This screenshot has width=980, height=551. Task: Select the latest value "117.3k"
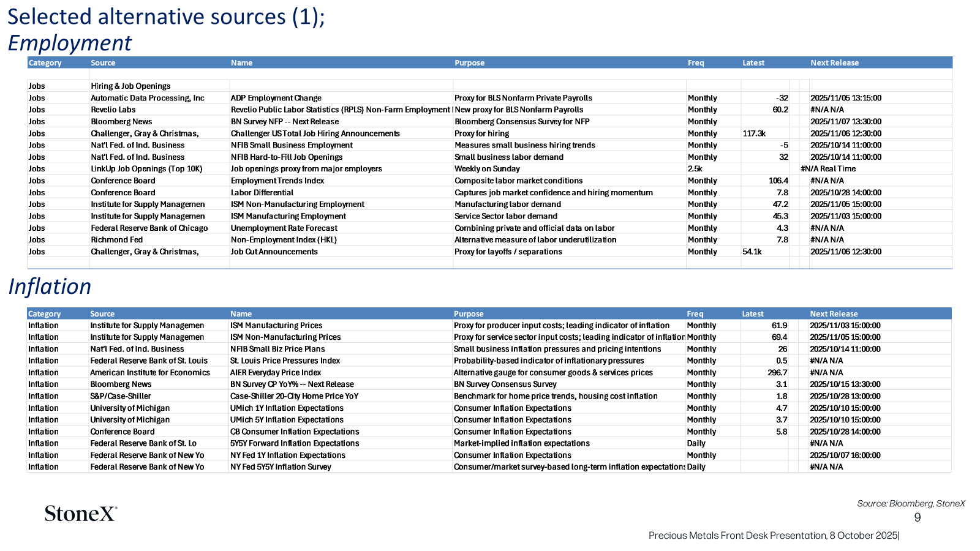click(754, 133)
